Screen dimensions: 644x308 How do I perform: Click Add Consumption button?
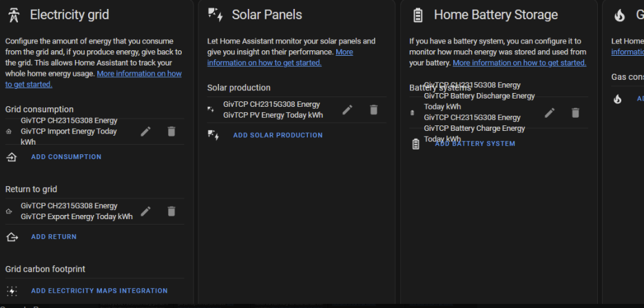tap(66, 157)
